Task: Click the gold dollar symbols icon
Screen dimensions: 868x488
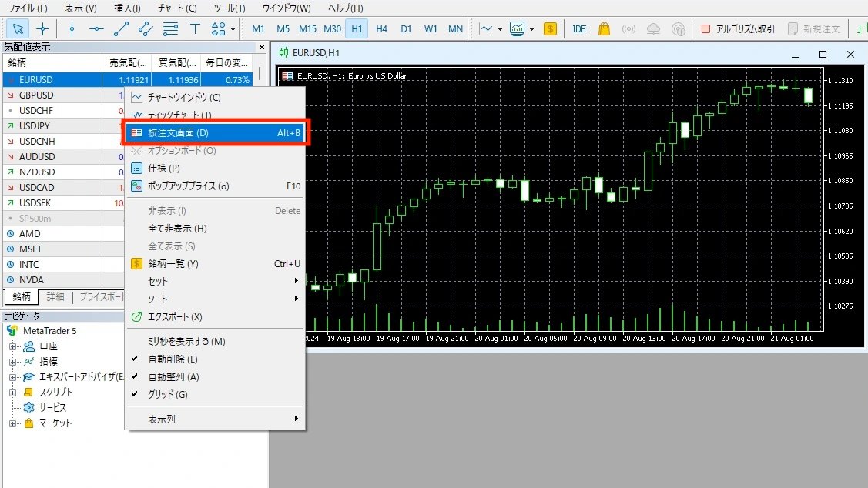Action: pyautogui.click(x=550, y=28)
